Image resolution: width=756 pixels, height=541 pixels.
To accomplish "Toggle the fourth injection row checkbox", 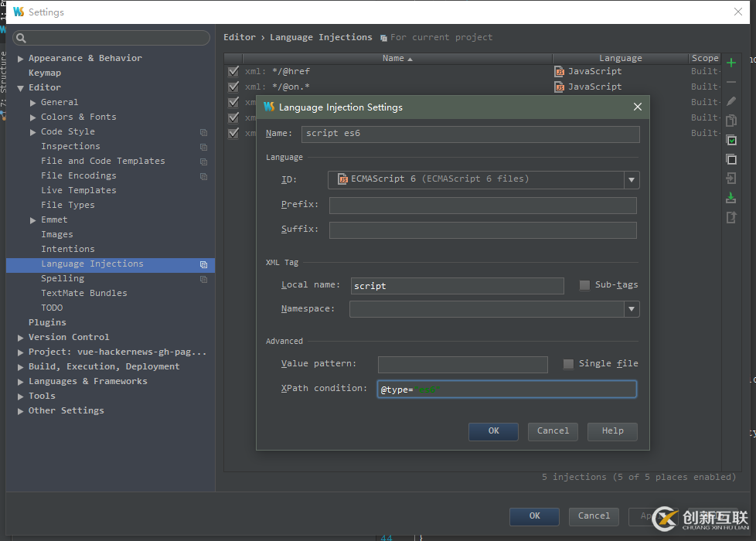I will click(x=233, y=117).
